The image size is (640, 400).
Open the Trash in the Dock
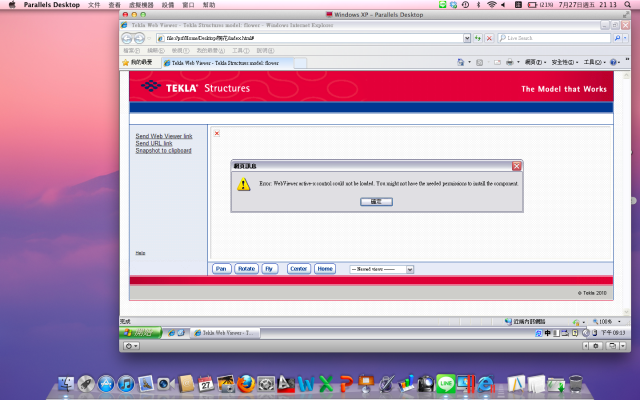(x=576, y=384)
